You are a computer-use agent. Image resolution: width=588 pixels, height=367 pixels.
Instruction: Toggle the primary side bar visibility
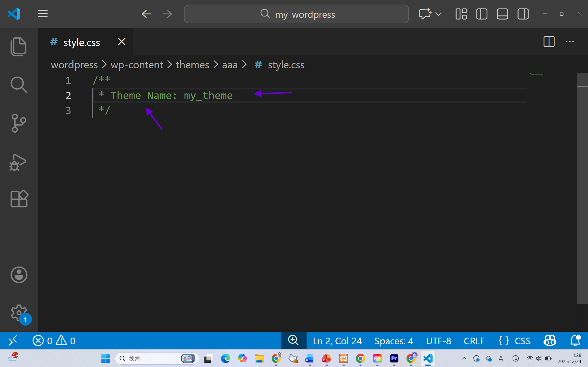click(482, 14)
